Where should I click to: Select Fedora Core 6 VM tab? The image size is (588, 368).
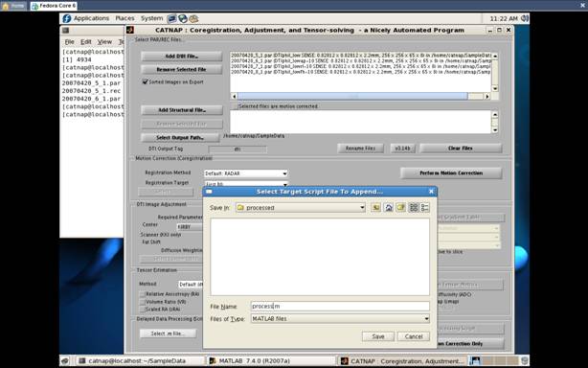point(54,6)
